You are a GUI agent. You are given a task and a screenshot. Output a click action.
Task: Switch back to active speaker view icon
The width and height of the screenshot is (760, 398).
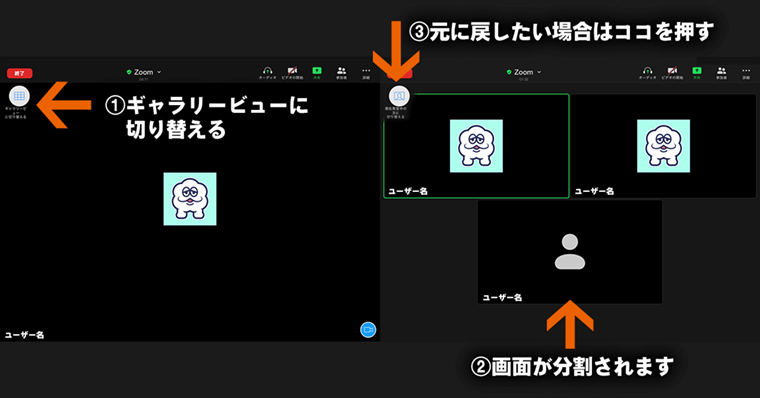(x=399, y=96)
